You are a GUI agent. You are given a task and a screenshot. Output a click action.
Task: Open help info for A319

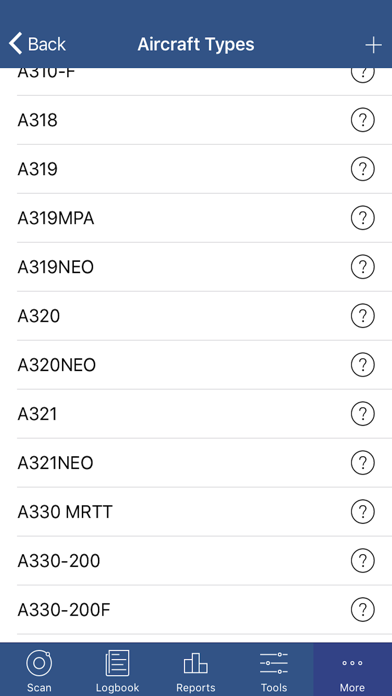click(363, 169)
